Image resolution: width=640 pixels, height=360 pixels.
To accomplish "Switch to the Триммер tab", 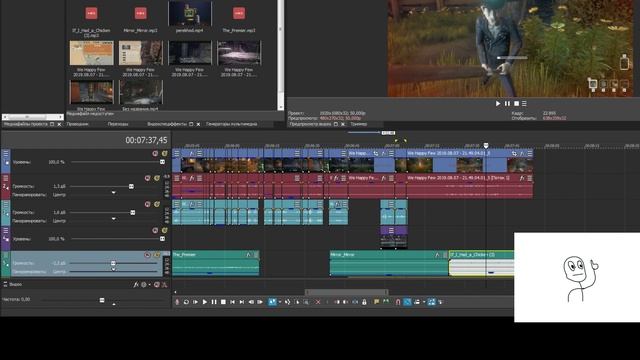I will pyautogui.click(x=359, y=124).
